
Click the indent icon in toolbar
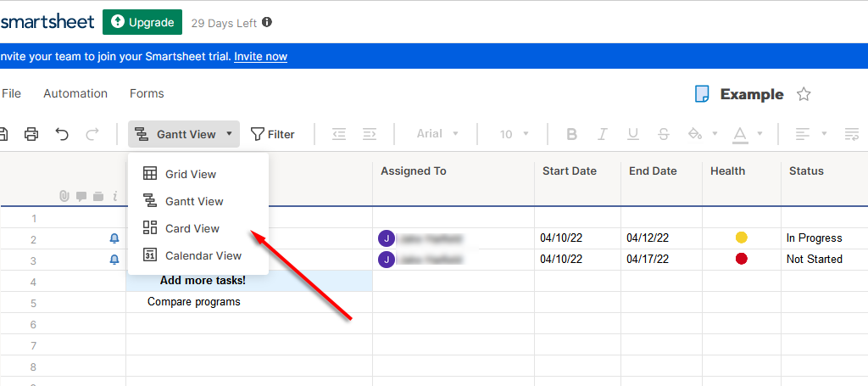click(x=370, y=134)
